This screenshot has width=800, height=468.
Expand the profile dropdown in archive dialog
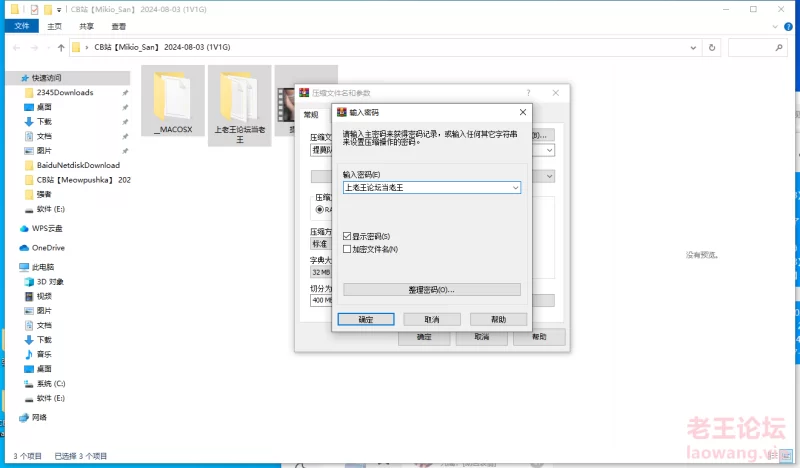(x=549, y=176)
